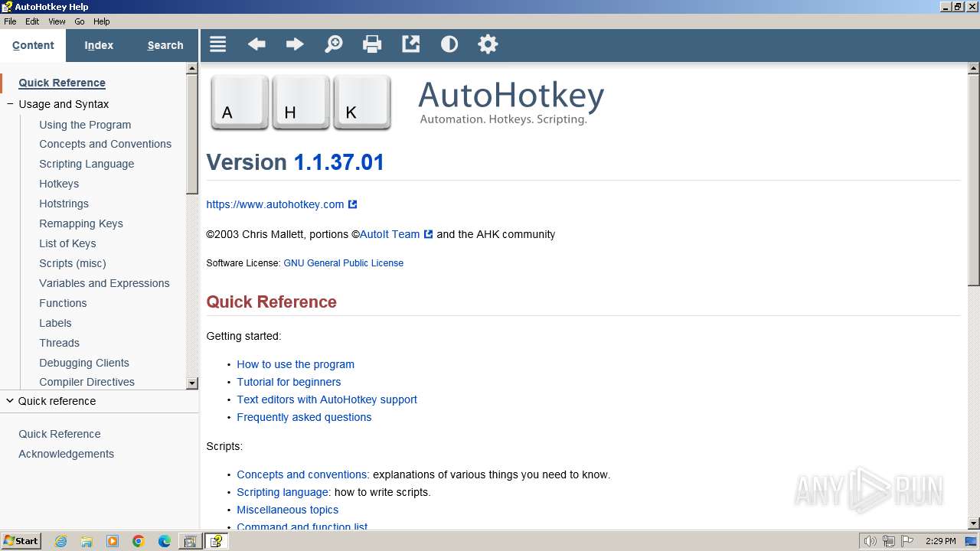980x551 pixels.
Task: Open the Help menu
Action: [102, 21]
